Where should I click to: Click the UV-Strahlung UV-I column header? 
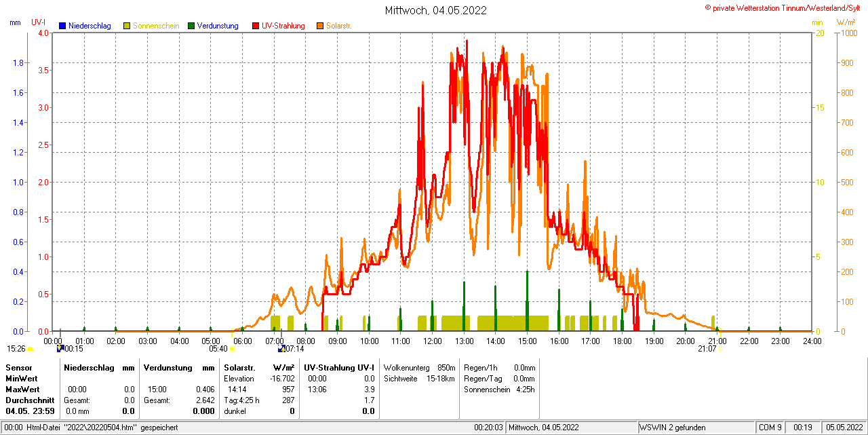(x=339, y=367)
